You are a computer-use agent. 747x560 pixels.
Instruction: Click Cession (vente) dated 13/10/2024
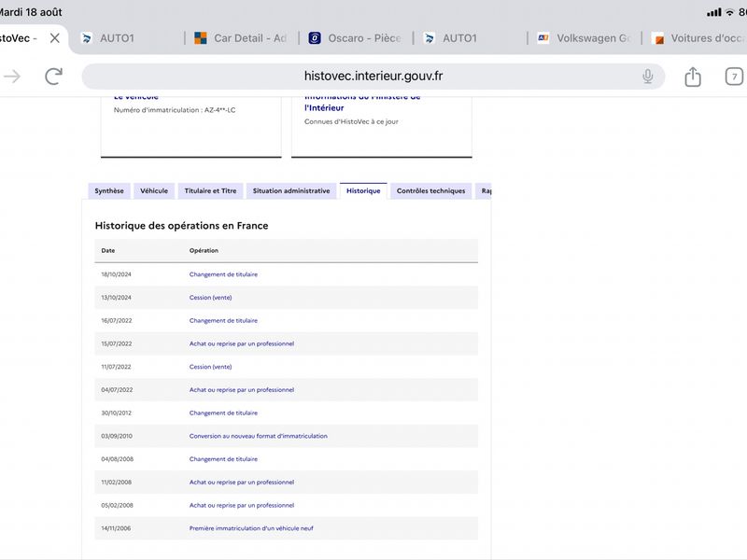(211, 298)
